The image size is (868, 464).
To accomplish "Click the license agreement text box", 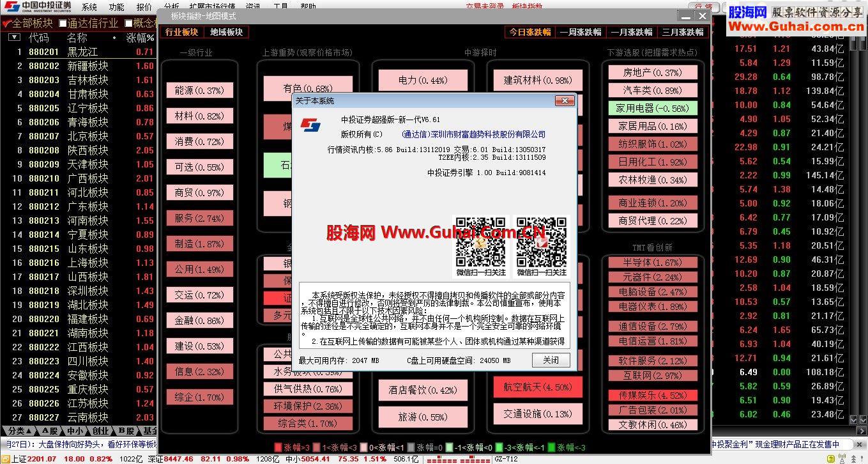I will pos(434,315).
